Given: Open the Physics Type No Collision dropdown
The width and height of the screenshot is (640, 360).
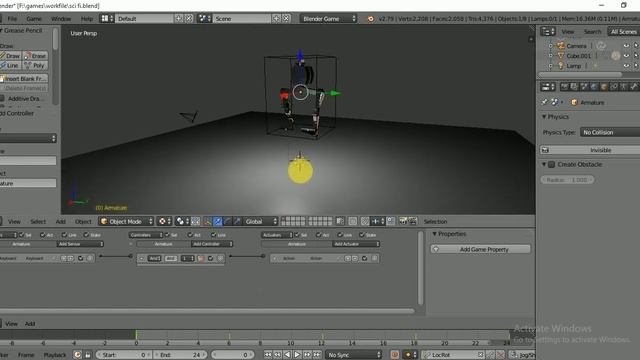Looking at the screenshot, I should tap(610, 132).
